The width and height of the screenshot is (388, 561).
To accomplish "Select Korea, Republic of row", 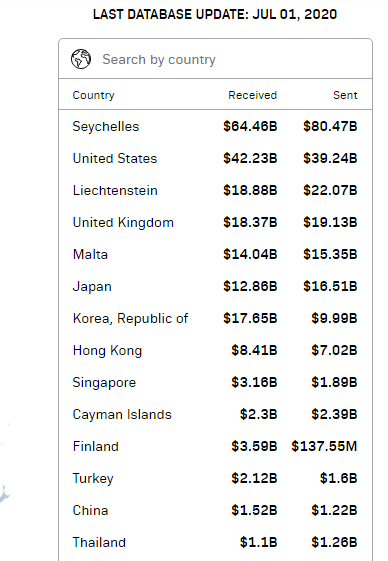I will [x=215, y=318].
